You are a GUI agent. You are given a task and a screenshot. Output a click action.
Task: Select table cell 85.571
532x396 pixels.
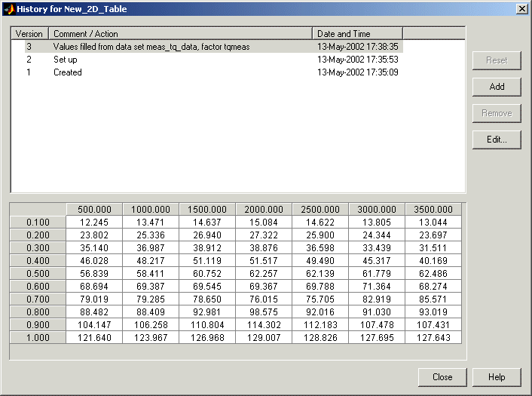point(433,299)
